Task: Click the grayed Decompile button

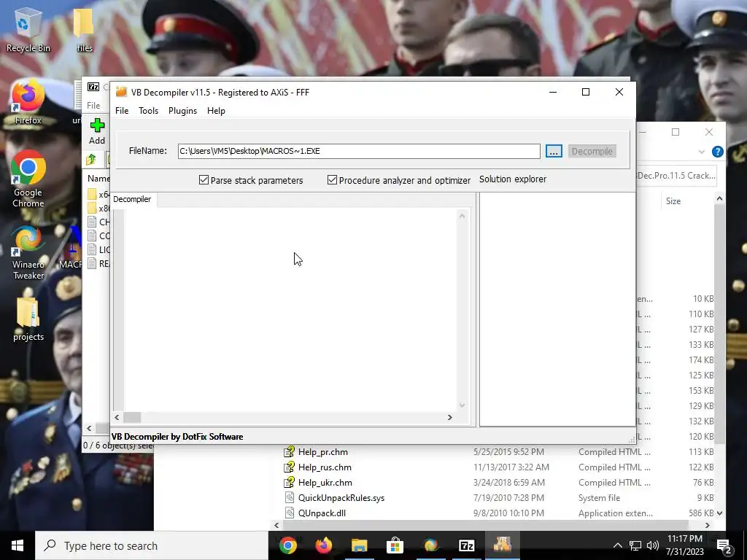Action: [592, 151]
